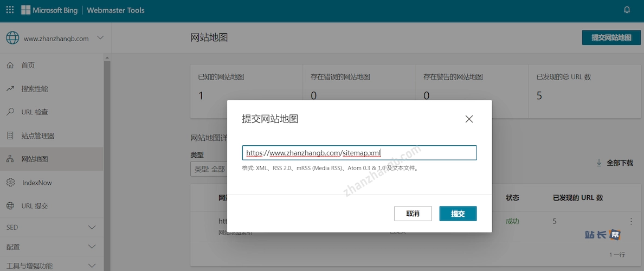Click the URL 提交 globe icon

tap(10, 206)
